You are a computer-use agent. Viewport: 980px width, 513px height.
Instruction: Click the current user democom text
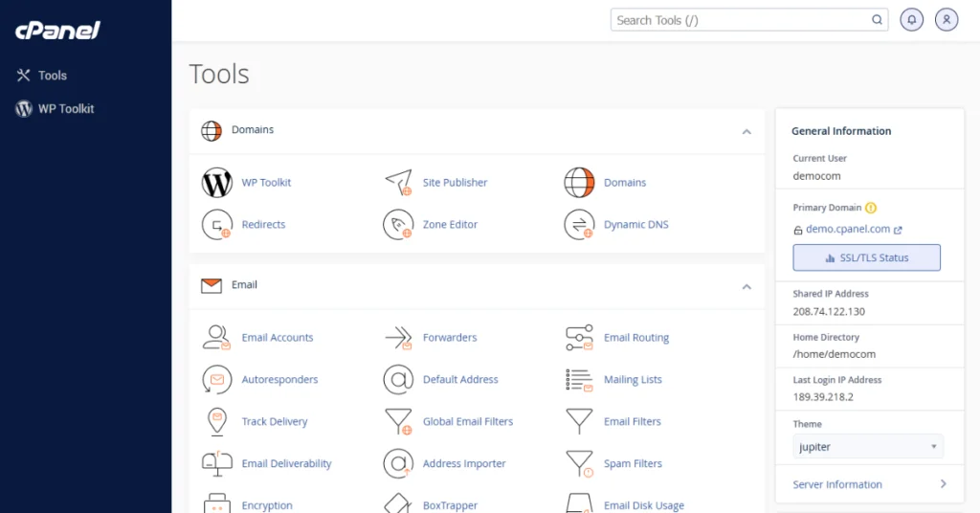pyautogui.click(x=817, y=176)
